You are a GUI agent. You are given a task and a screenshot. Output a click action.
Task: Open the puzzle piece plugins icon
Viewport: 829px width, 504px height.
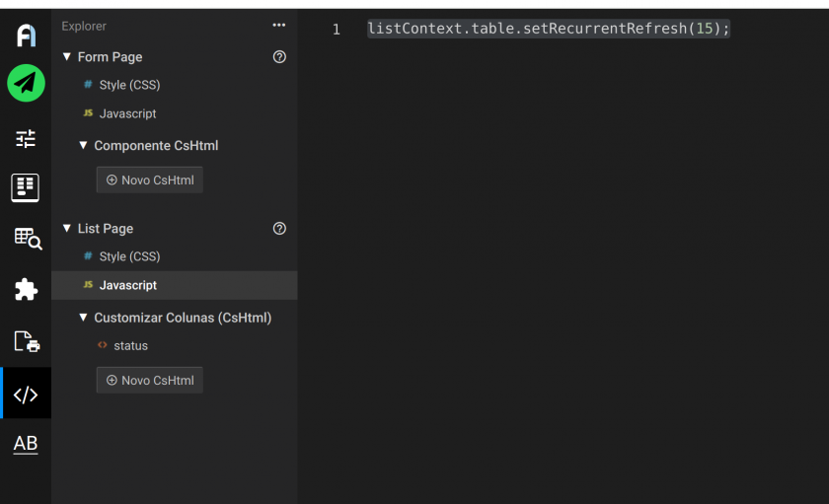click(26, 290)
